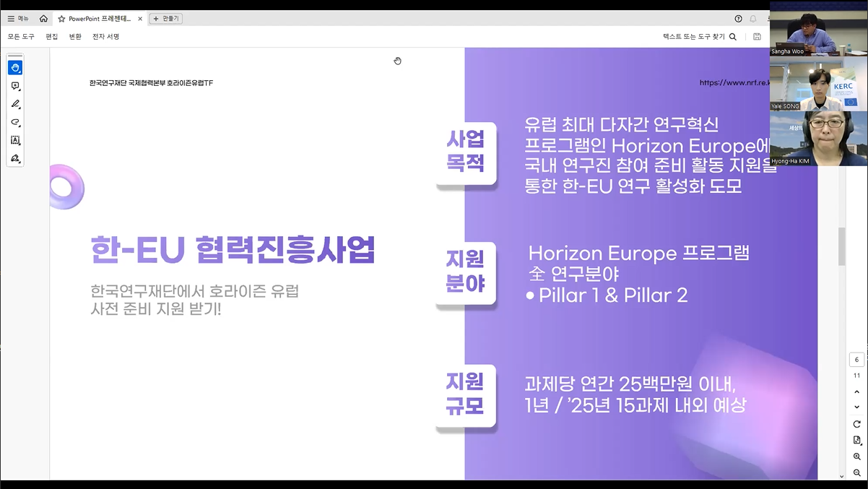Activate the text box selection tool
This screenshot has height=489, width=868.
click(x=15, y=140)
